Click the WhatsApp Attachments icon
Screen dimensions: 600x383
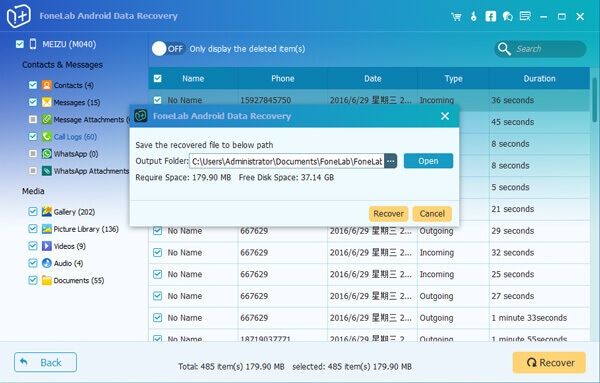click(x=47, y=171)
